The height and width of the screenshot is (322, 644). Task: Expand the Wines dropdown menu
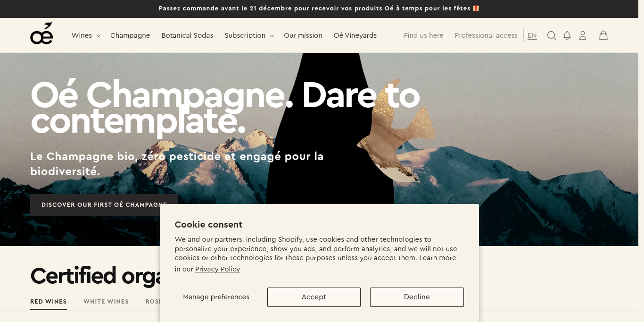point(86,35)
